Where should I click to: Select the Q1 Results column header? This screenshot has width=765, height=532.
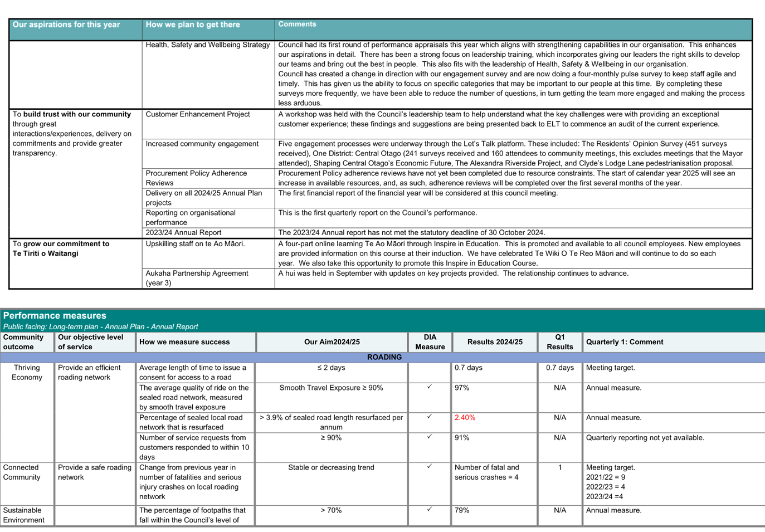click(559, 341)
